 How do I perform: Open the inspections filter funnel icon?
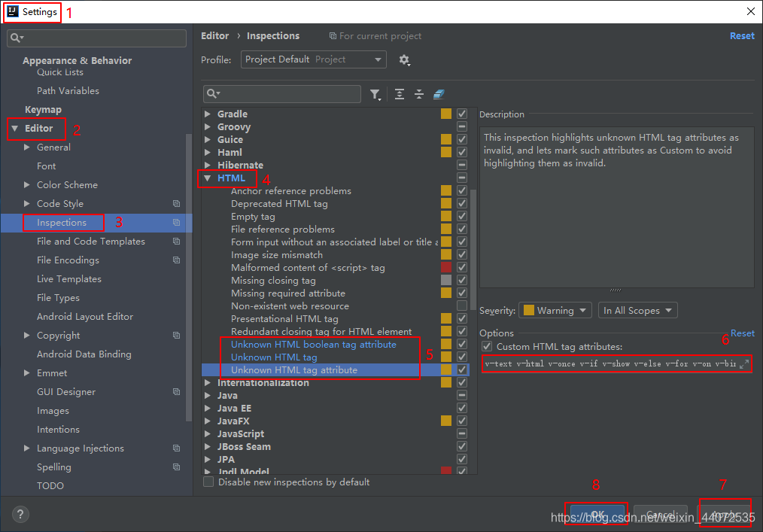click(x=375, y=94)
